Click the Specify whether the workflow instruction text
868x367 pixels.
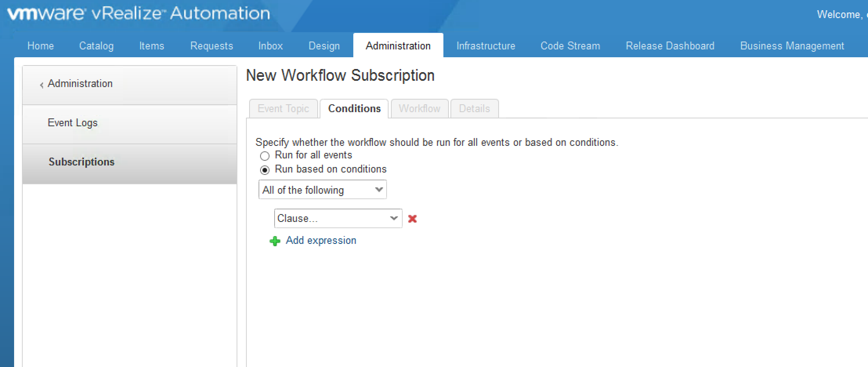pyautogui.click(x=437, y=142)
